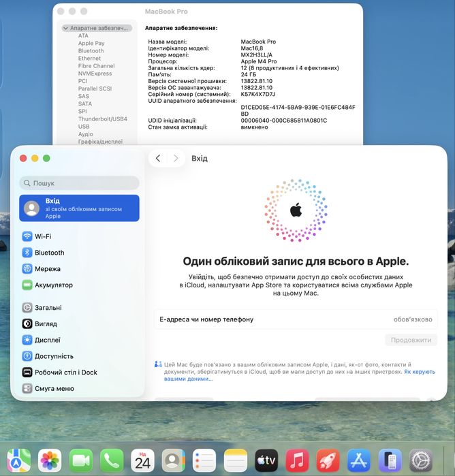This screenshot has width=455, height=476.
Task: Click the Е-адреса чи номер телефону field
Action: click(296, 319)
